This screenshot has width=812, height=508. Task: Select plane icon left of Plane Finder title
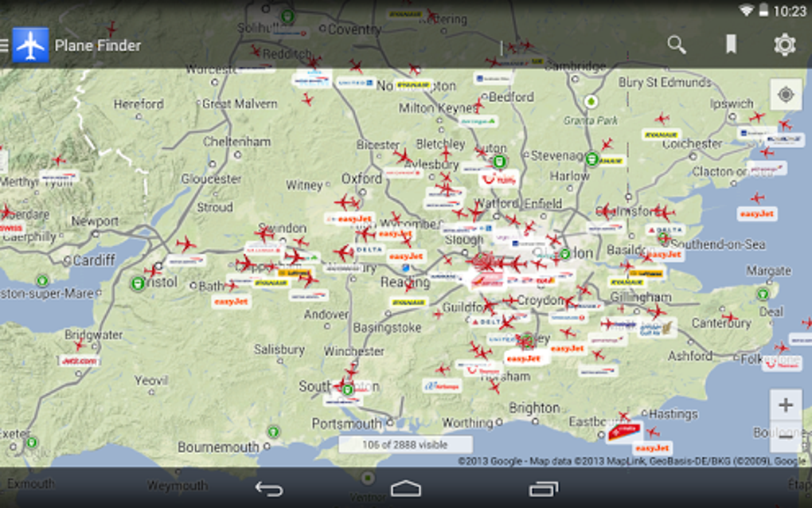pyautogui.click(x=111, y=29)
